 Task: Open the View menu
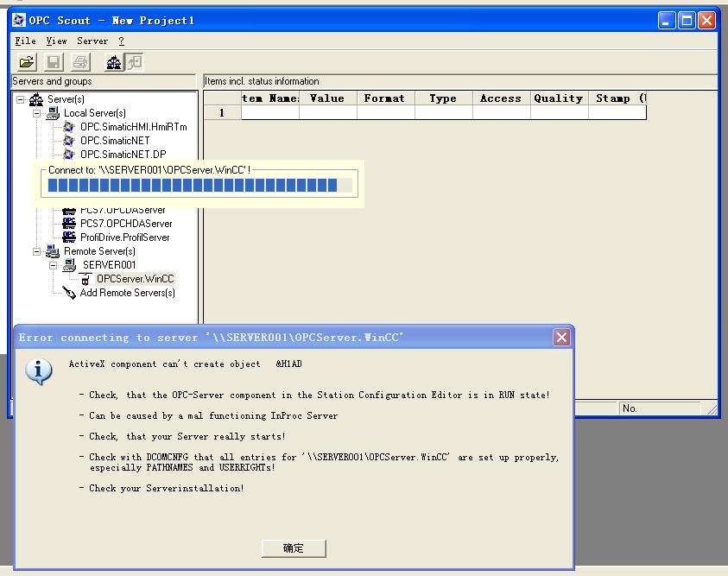click(56, 41)
